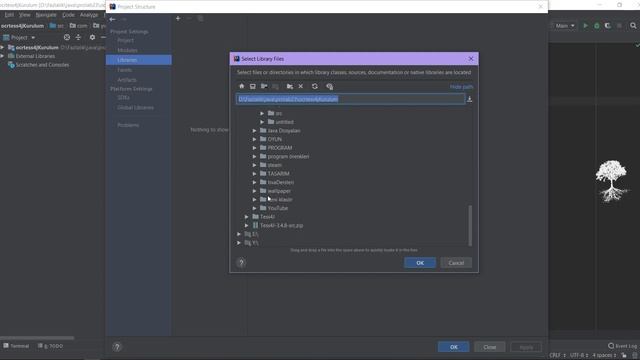This screenshot has width=640, height=360.
Task: Click locate/scroll-from-source icon in Project panel
Action: [67, 37]
